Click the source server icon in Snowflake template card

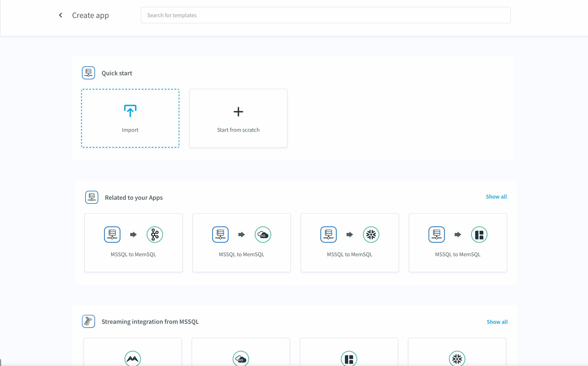[x=328, y=234]
